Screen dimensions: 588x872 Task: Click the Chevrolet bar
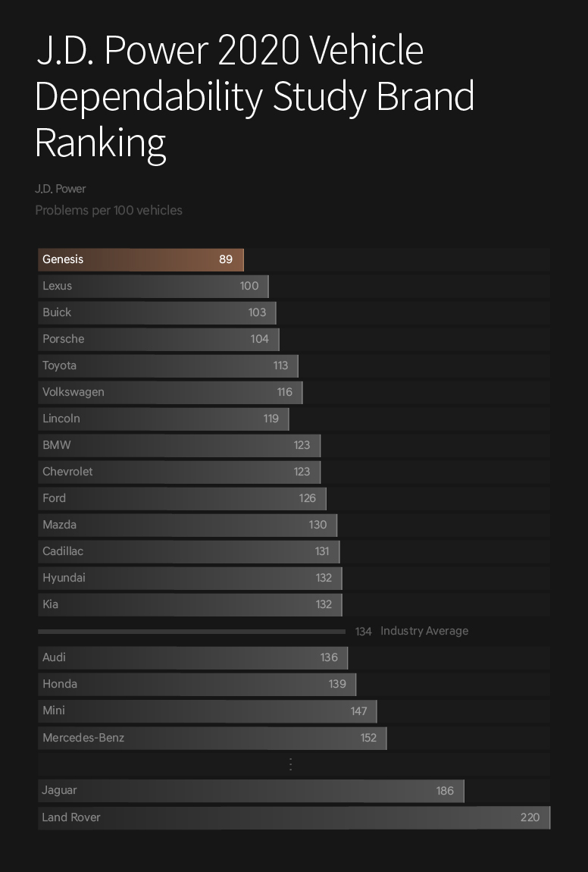point(179,472)
